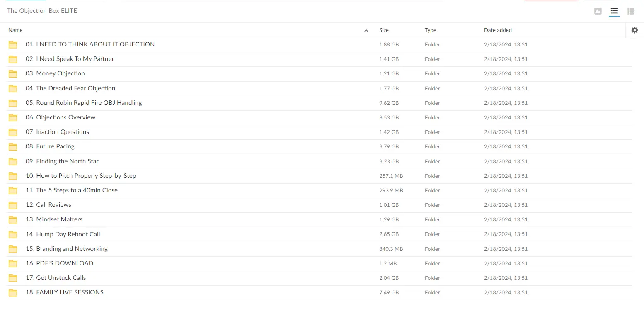Select the list view icon
The width and height of the screenshot is (644, 323).
[614, 11]
